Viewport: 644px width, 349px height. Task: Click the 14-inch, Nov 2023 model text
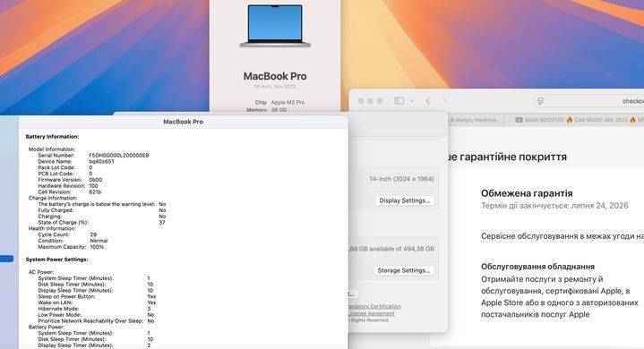275,87
